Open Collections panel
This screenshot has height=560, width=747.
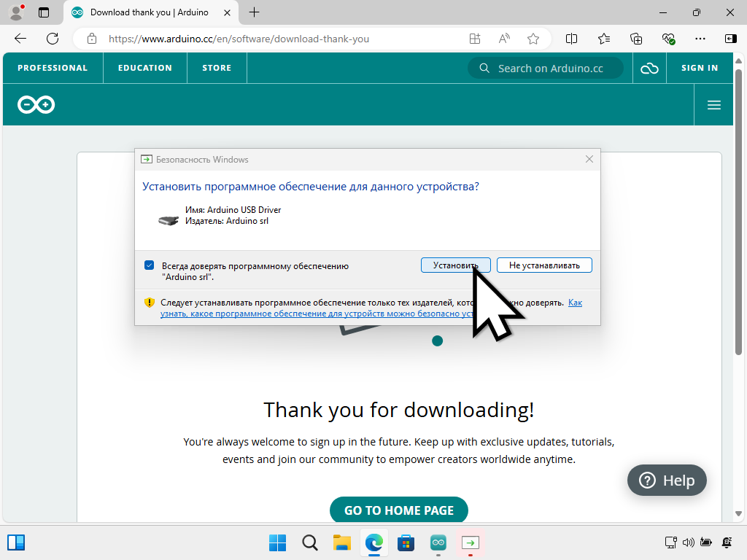[x=636, y=39]
